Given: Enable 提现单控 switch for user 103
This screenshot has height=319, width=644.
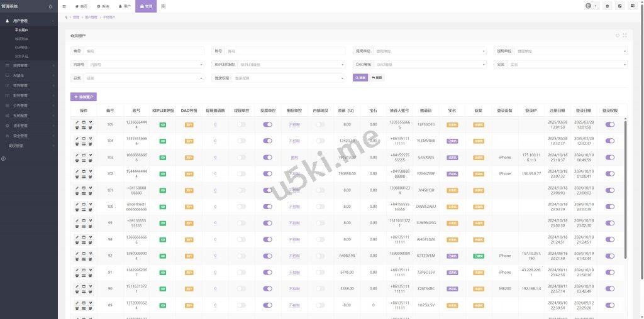Looking at the screenshot, I should 241,158.
